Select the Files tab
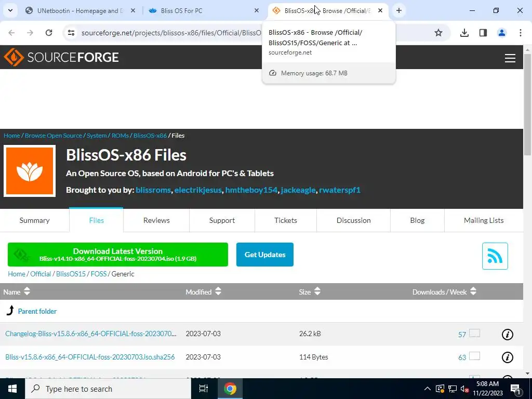This screenshot has width=532, height=399. [x=96, y=220]
